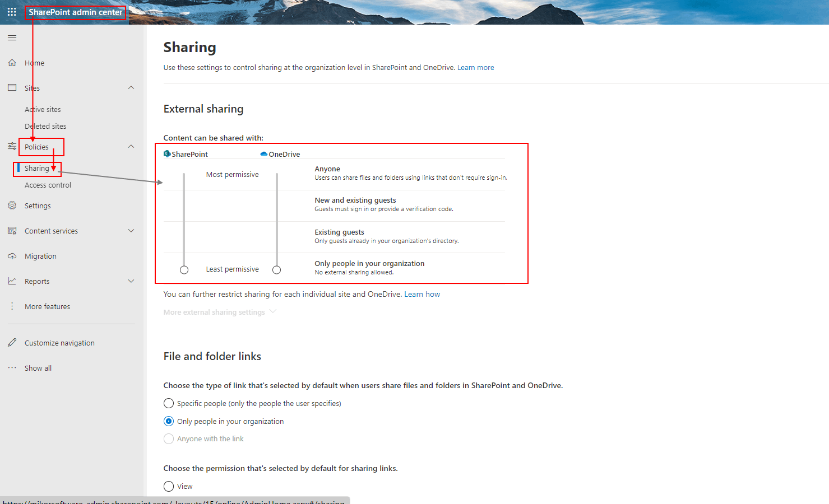Click the External sharing heading
The image size is (829, 504).
click(203, 109)
